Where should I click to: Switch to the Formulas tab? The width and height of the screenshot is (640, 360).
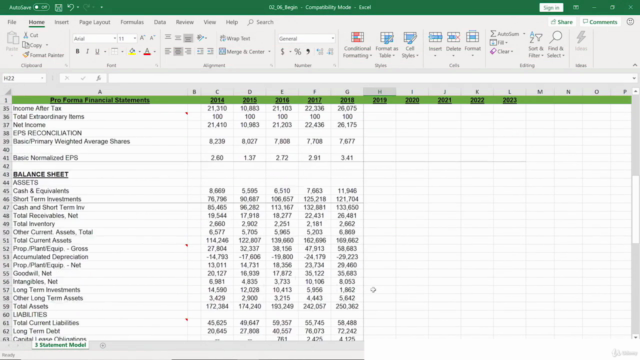[x=132, y=22]
